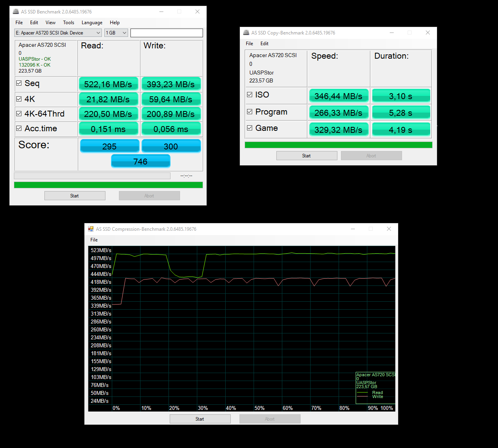The image size is (498, 448).
Task: Open the View menu
Action: click(x=50, y=23)
